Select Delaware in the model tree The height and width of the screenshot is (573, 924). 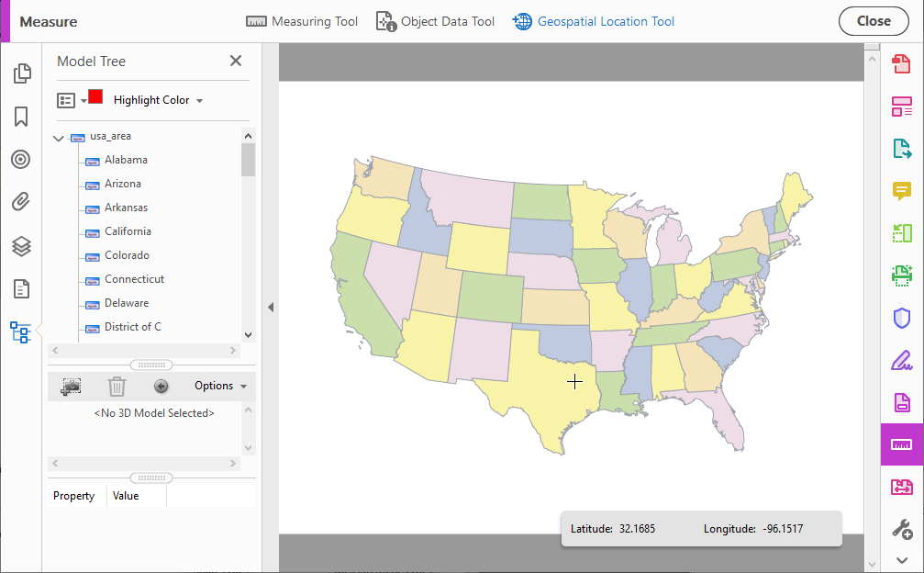(x=126, y=303)
